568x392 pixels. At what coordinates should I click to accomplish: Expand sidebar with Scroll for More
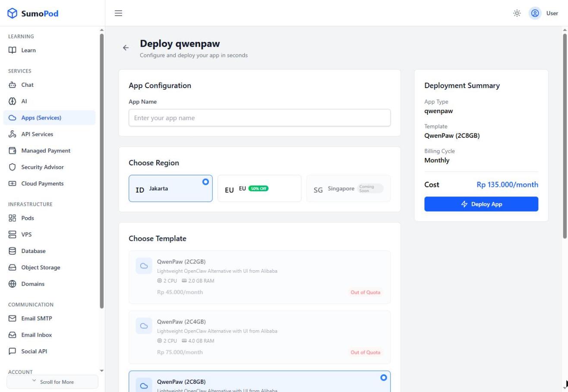52,382
